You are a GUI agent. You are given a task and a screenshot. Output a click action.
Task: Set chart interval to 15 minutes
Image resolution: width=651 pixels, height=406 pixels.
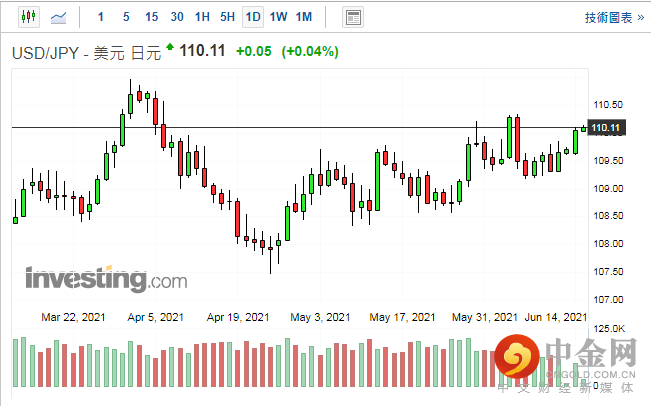click(152, 17)
